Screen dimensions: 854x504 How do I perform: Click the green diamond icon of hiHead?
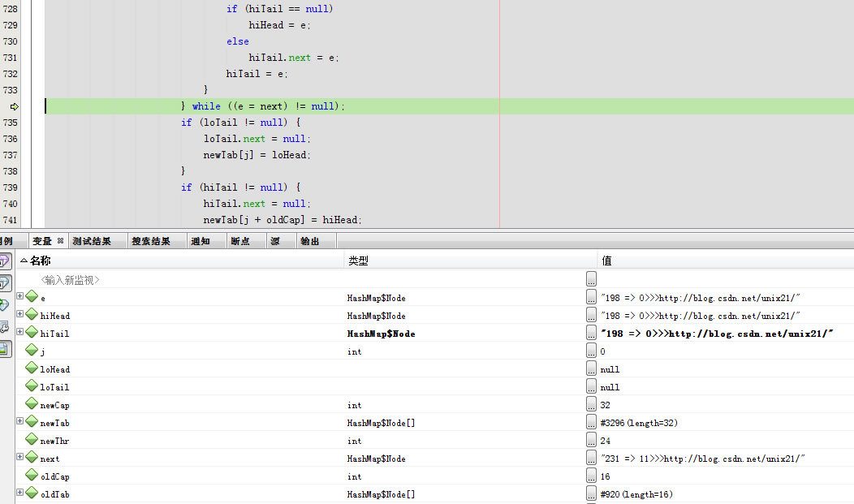pos(32,315)
